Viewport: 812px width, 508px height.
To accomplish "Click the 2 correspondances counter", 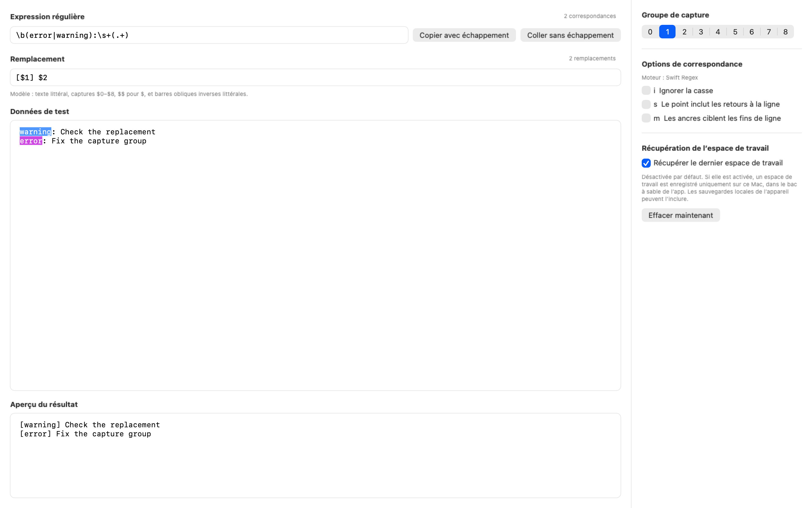I will 590,16.
